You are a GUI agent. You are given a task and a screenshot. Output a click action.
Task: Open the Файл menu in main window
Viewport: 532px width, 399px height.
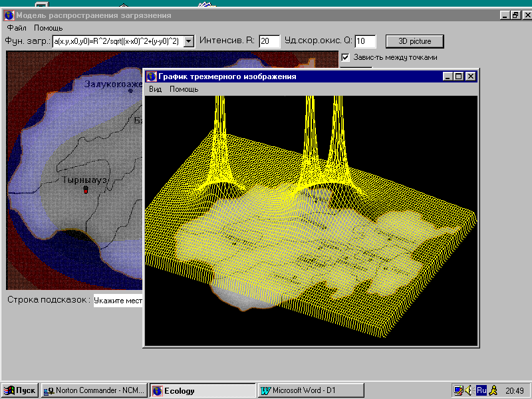(x=17, y=28)
